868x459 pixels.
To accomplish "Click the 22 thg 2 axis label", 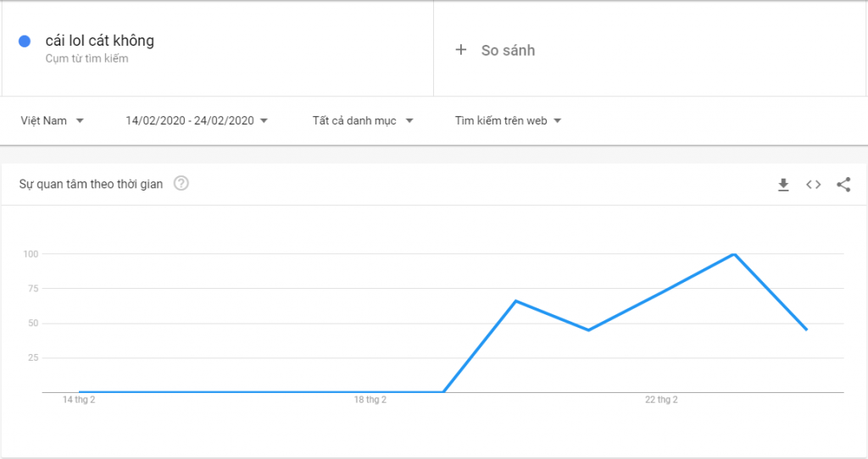I will tap(661, 400).
